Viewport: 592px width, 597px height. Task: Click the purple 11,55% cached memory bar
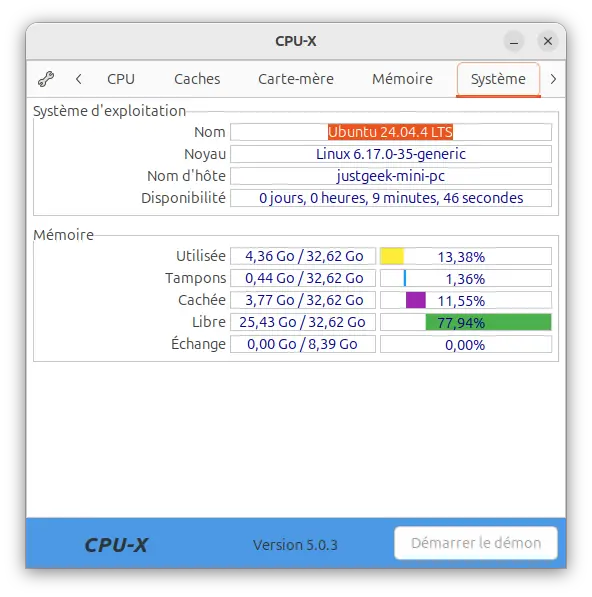466,300
